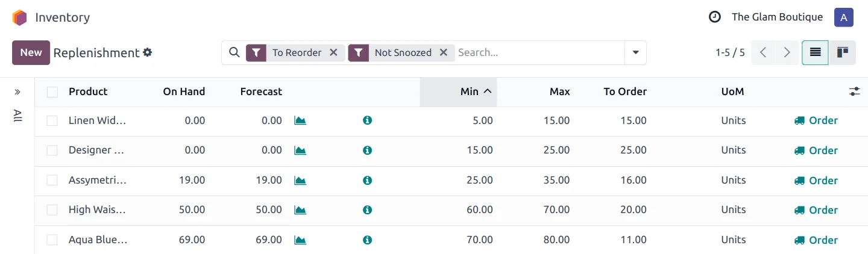Open the Inventory main menu

[62, 17]
